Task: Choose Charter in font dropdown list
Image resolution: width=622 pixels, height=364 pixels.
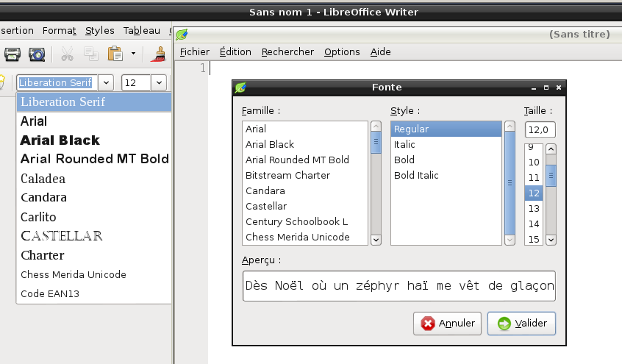Action: (x=94, y=255)
